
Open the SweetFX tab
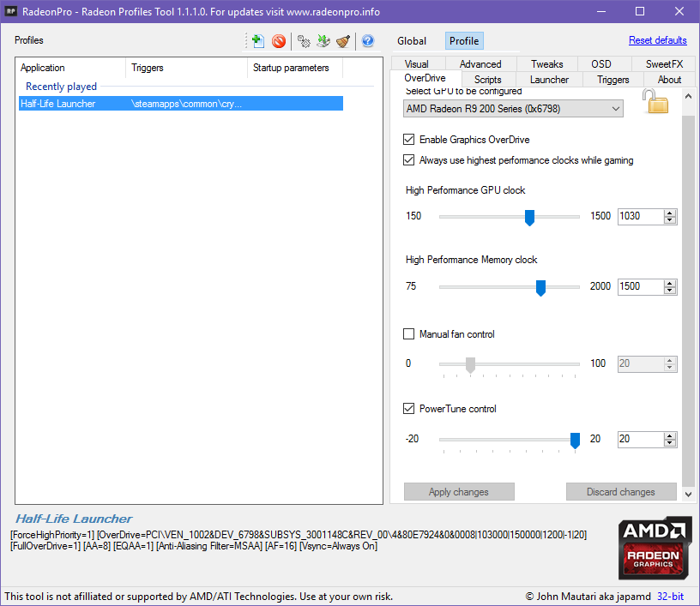click(x=664, y=64)
